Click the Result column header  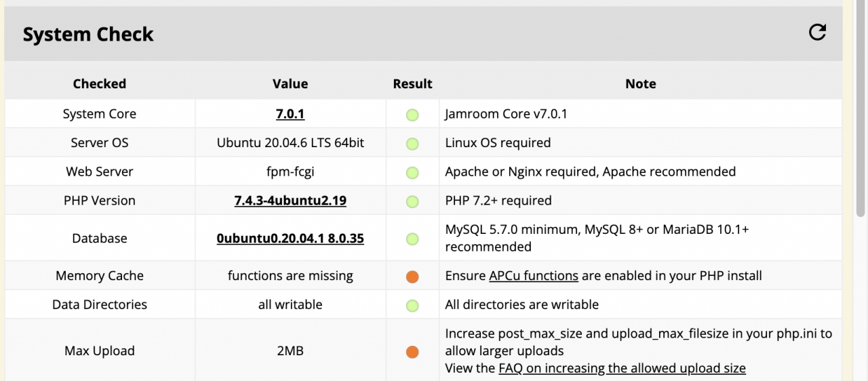click(x=412, y=84)
